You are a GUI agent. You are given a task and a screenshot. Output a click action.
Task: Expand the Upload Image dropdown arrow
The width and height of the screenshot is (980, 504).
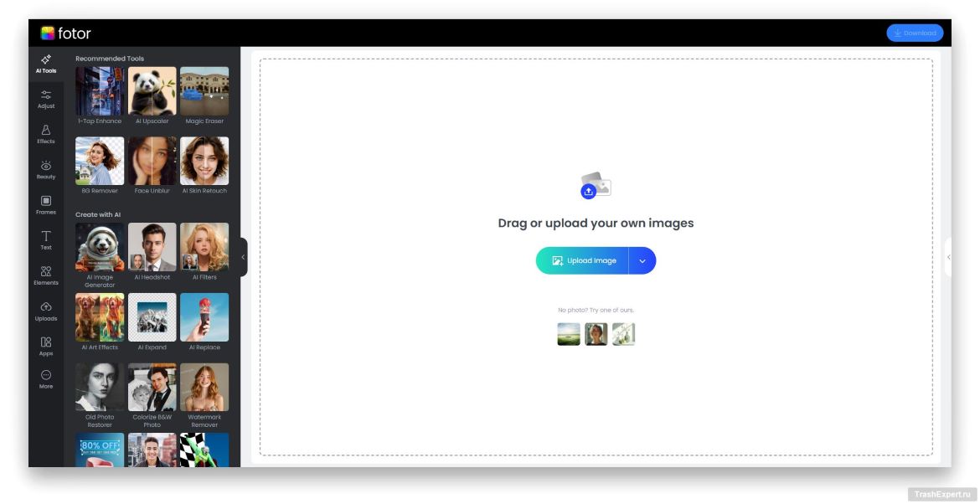pos(642,260)
